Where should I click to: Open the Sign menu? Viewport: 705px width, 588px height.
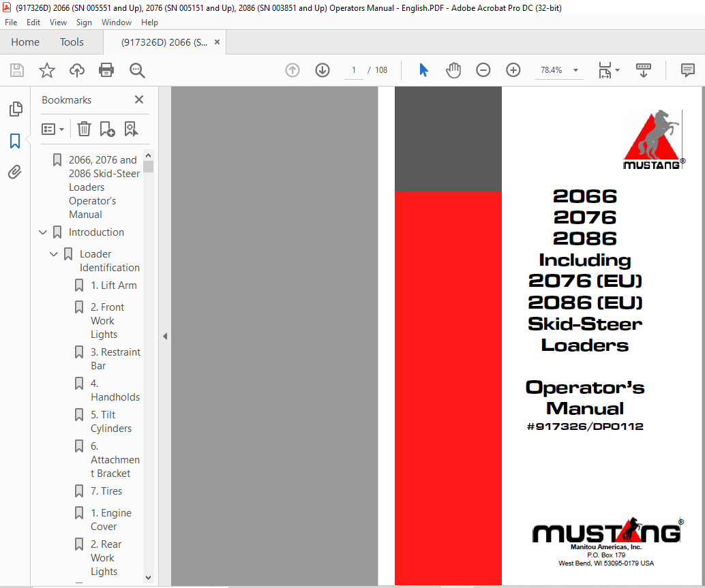pyautogui.click(x=84, y=22)
